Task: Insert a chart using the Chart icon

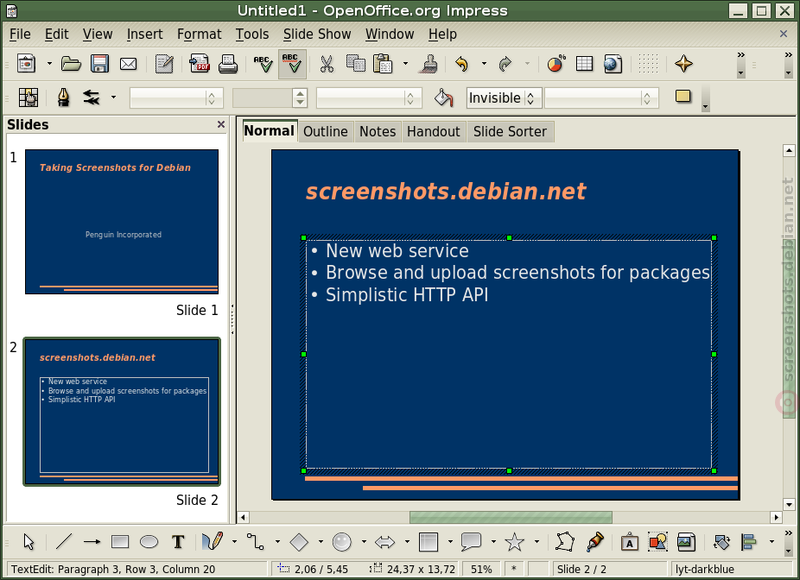Action: [556, 64]
